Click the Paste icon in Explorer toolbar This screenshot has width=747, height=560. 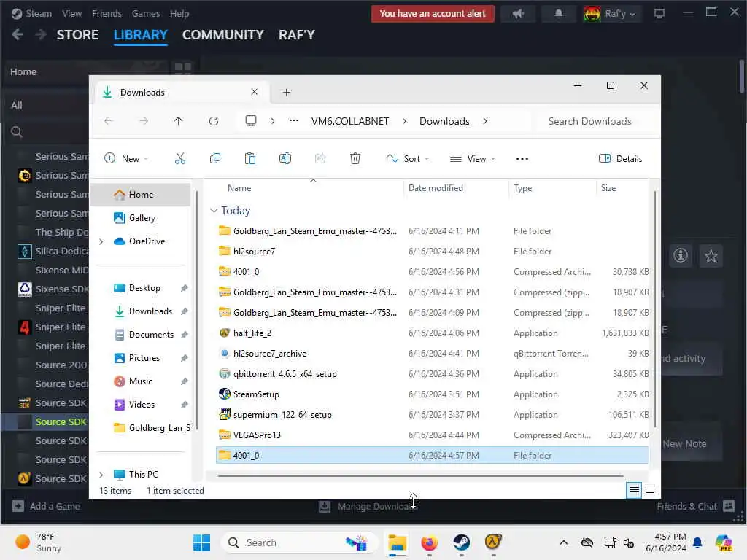click(249, 158)
